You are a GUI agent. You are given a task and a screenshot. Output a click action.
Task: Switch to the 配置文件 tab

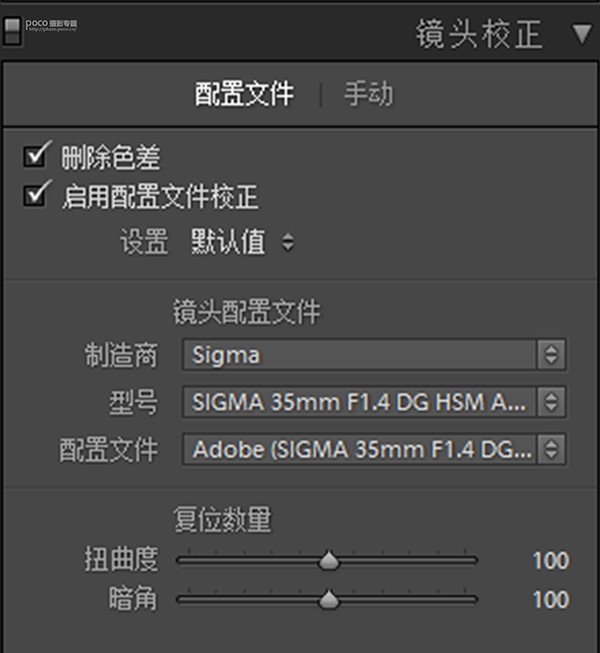click(244, 94)
